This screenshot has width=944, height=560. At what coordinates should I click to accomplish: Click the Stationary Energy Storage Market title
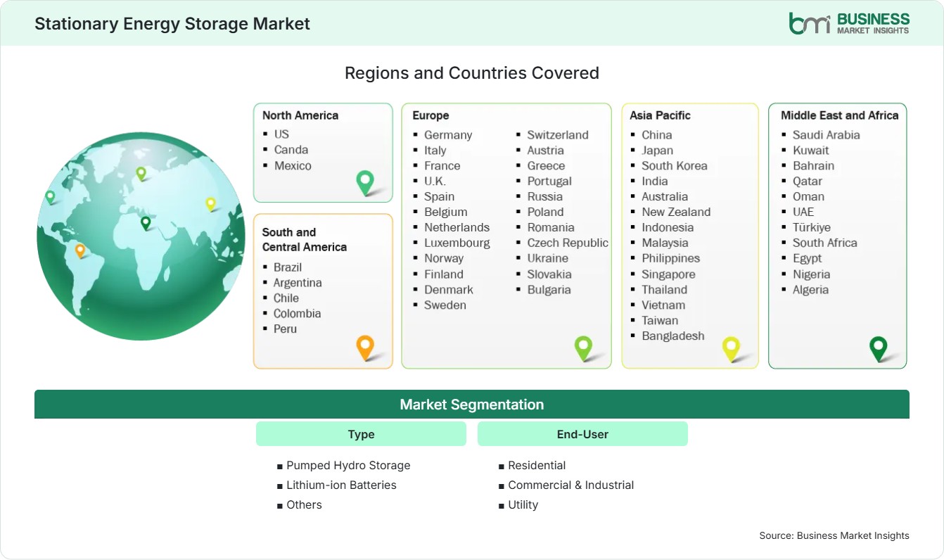172,23
